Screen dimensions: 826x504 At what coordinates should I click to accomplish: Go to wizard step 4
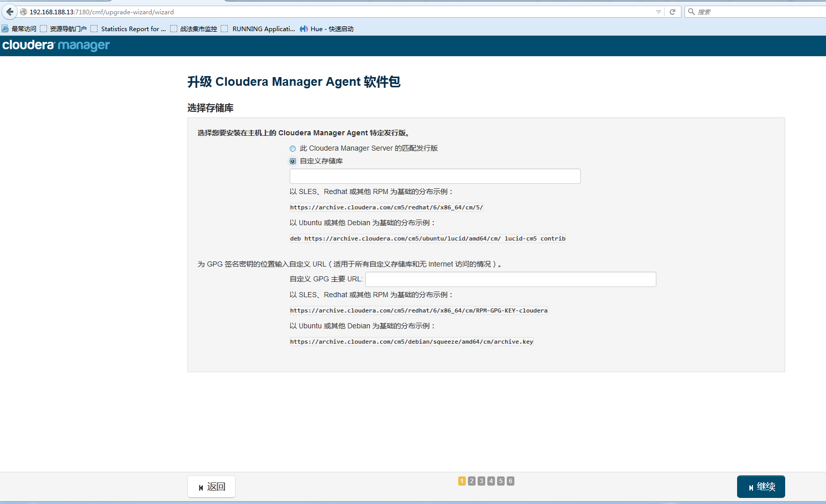pos(491,481)
